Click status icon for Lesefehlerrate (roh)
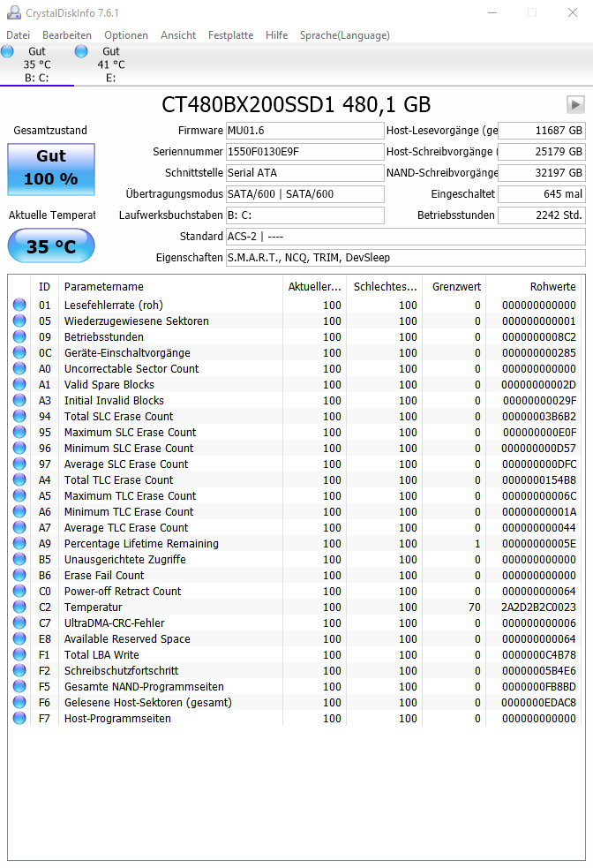 (x=19, y=305)
